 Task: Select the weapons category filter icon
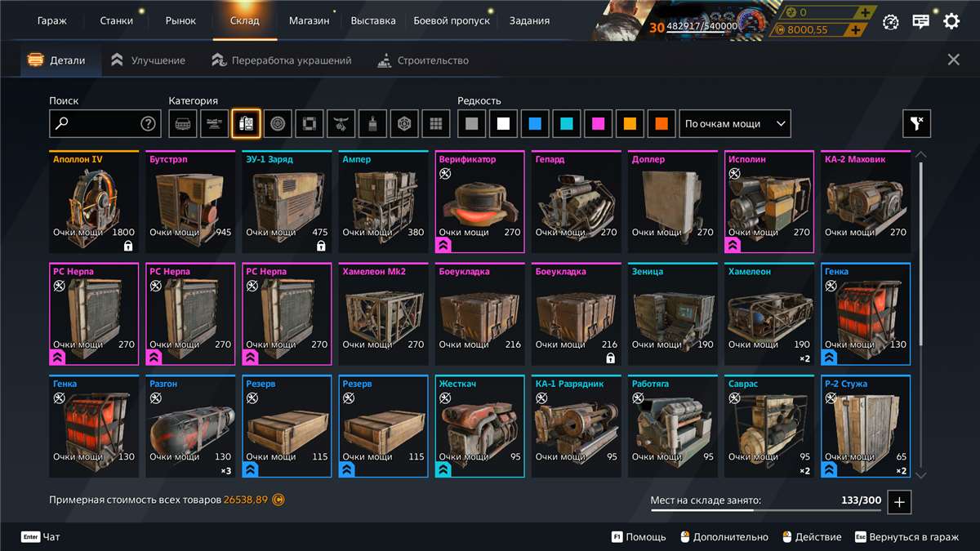click(215, 124)
